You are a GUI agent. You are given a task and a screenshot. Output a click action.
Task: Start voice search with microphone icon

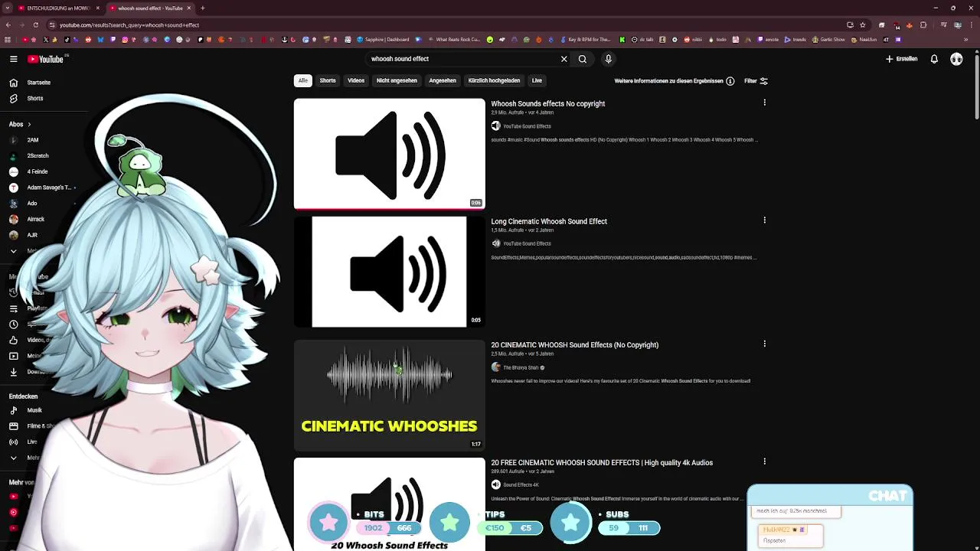(x=609, y=59)
